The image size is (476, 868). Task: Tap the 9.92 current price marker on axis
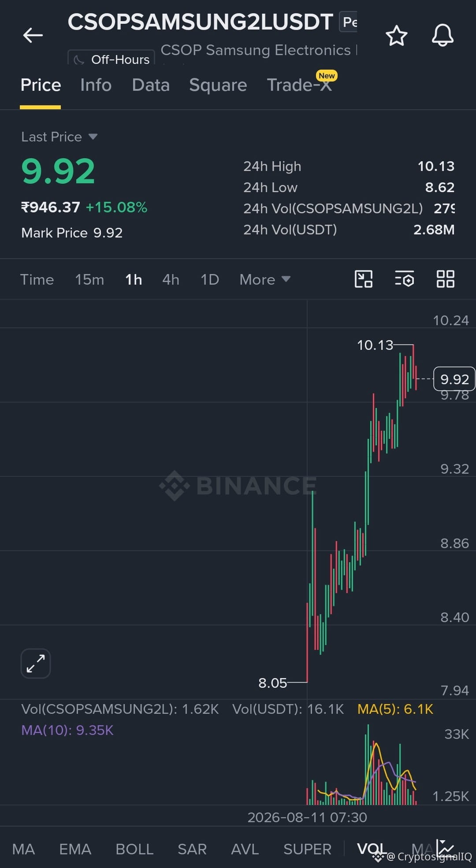coord(454,379)
